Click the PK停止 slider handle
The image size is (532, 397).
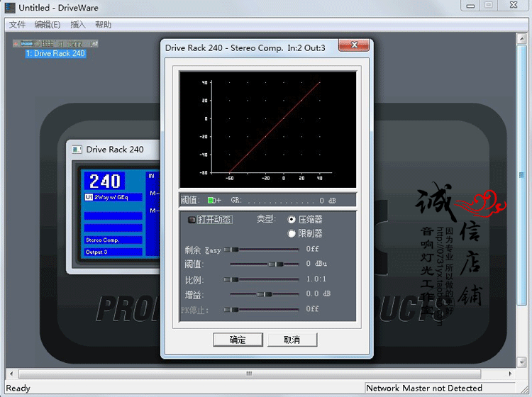231,310
